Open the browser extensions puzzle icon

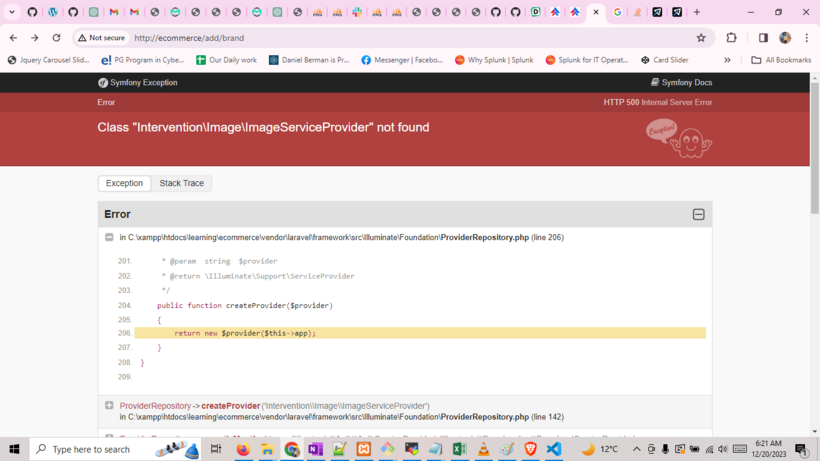[731, 38]
